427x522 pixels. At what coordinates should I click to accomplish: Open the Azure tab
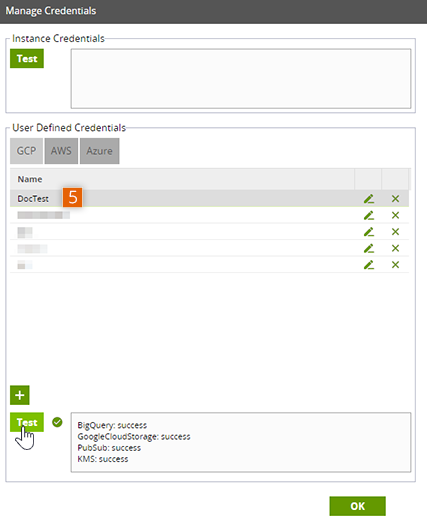point(99,151)
